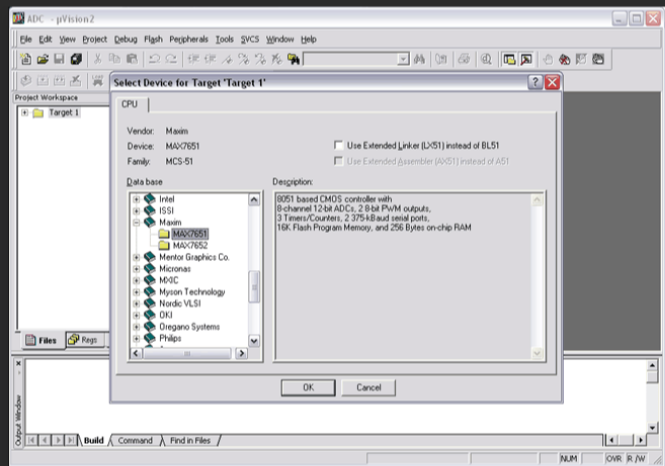Expand the Micronas vendor node

(136, 269)
